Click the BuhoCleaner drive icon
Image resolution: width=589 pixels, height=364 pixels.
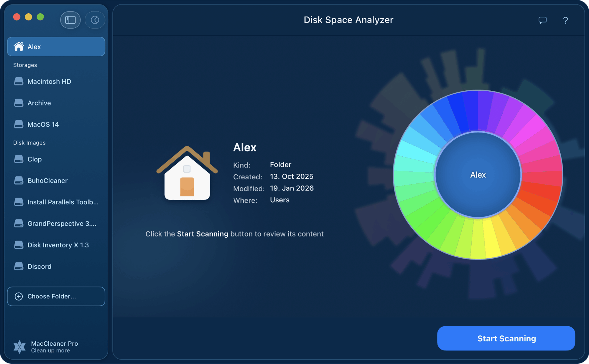(x=19, y=181)
